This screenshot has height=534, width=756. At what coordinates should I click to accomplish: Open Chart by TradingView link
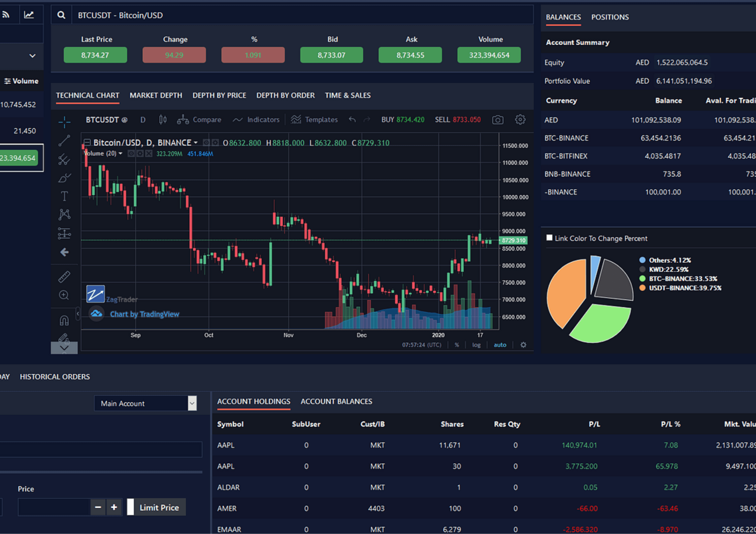tap(144, 314)
